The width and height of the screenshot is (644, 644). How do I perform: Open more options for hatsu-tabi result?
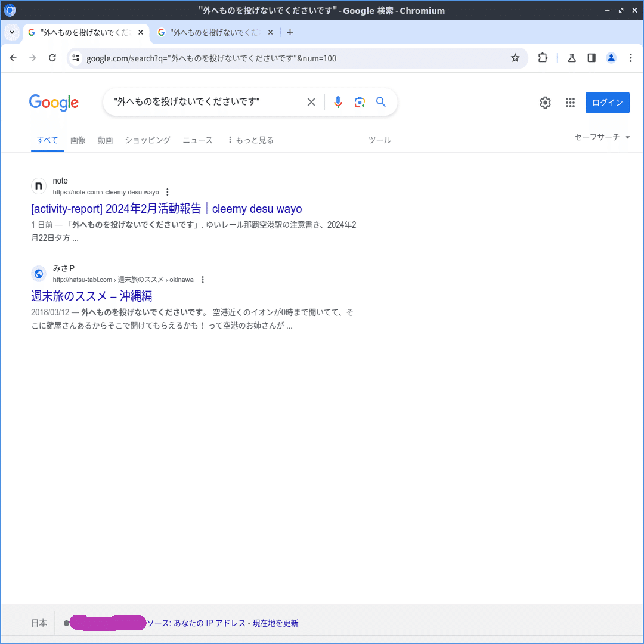click(x=203, y=280)
